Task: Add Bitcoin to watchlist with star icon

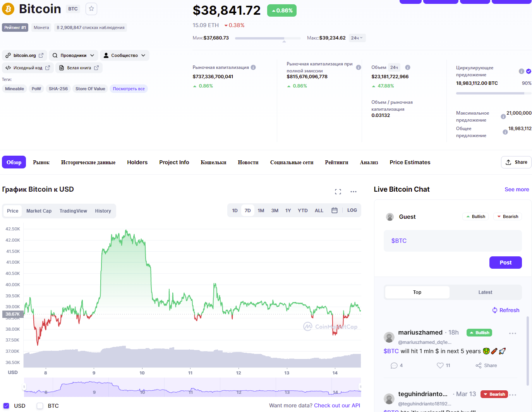Action: click(91, 9)
